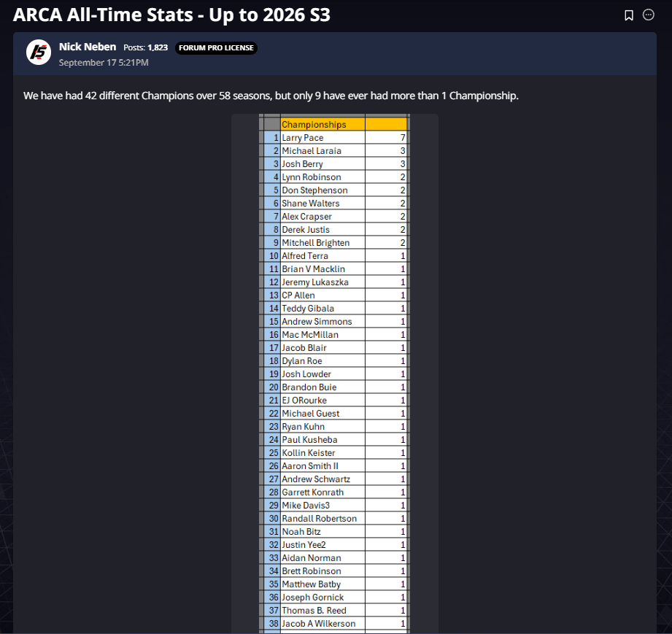Bookmark this ARCA stats thread
This screenshot has height=634, width=672.
pos(629,15)
